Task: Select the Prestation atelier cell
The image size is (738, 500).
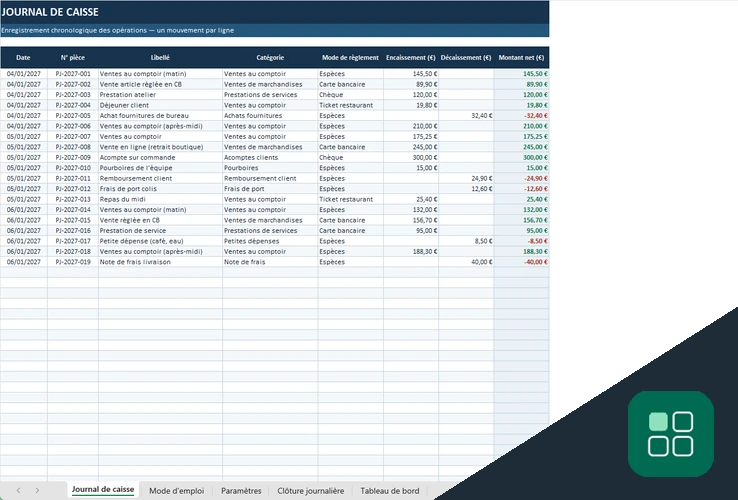Action: pos(160,95)
